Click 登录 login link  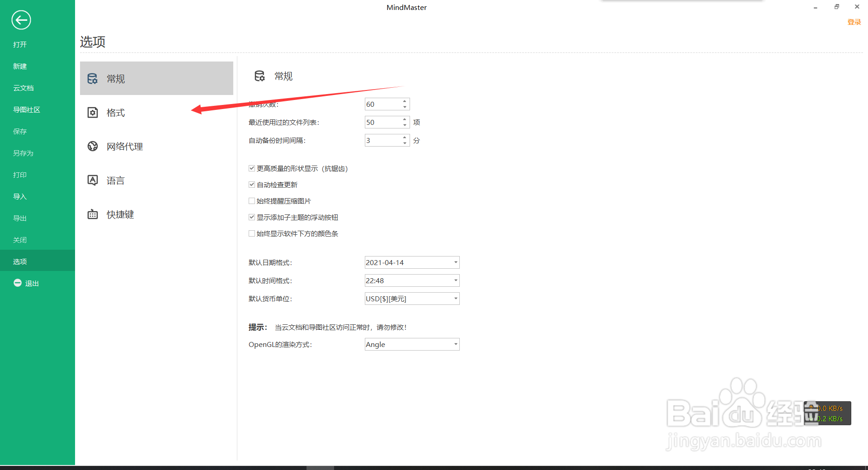click(854, 22)
